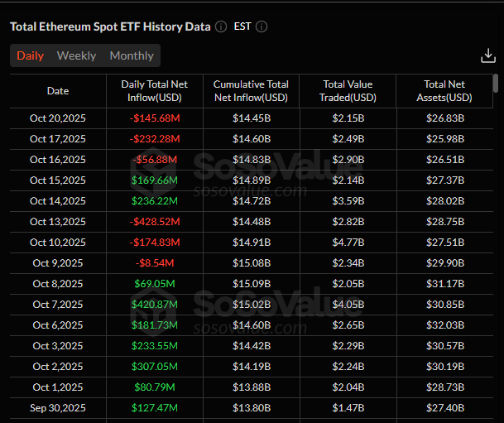Click the Total Net Assets column header
The height and width of the screenshot is (423, 504).
[444, 91]
